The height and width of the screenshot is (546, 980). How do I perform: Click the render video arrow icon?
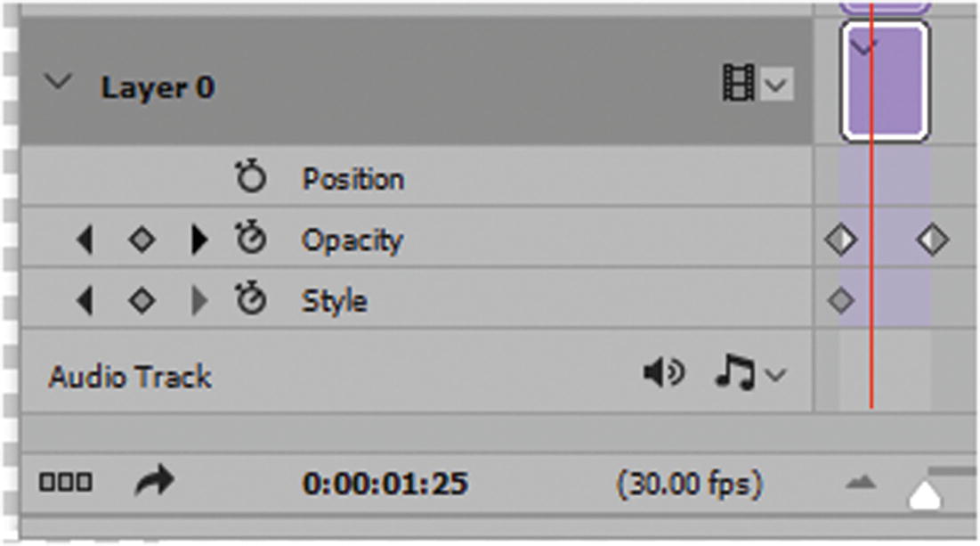(154, 484)
